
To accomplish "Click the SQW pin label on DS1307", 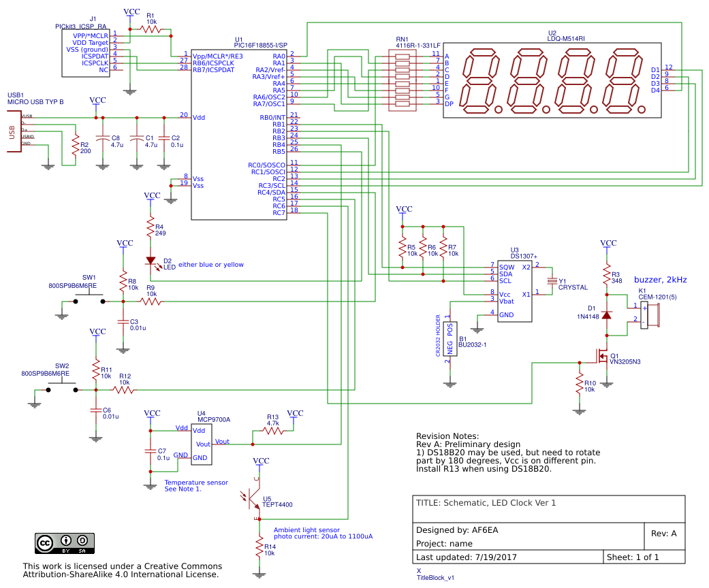I will tap(507, 267).
